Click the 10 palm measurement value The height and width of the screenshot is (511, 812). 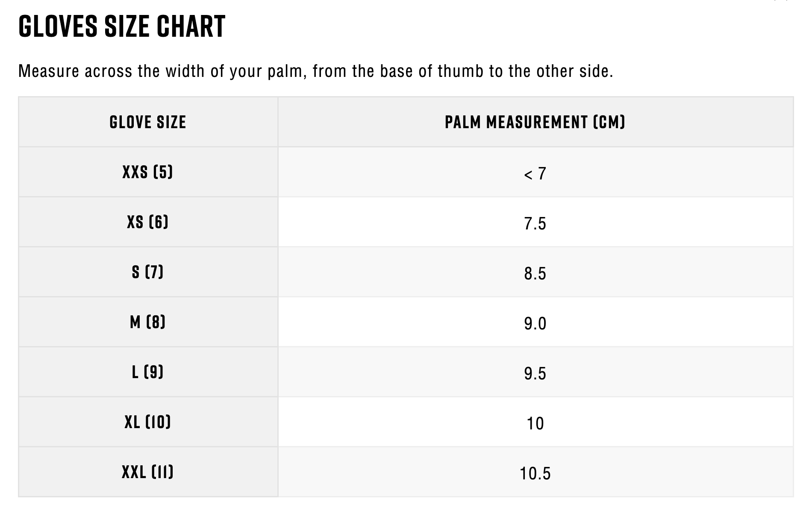[x=535, y=424]
